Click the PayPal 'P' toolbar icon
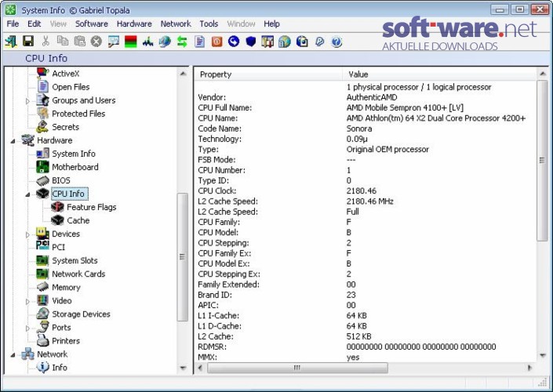The height and width of the screenshot is (392, 553). coord(319,42)
